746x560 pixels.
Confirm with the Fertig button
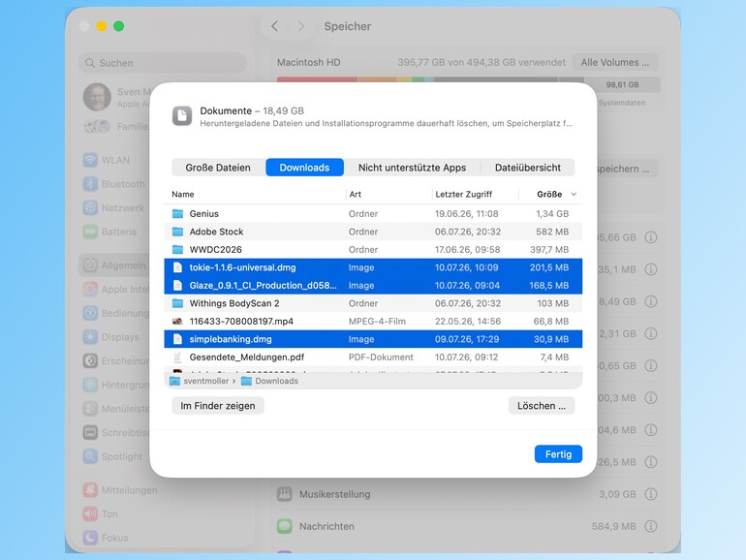(x=558, y=454)
